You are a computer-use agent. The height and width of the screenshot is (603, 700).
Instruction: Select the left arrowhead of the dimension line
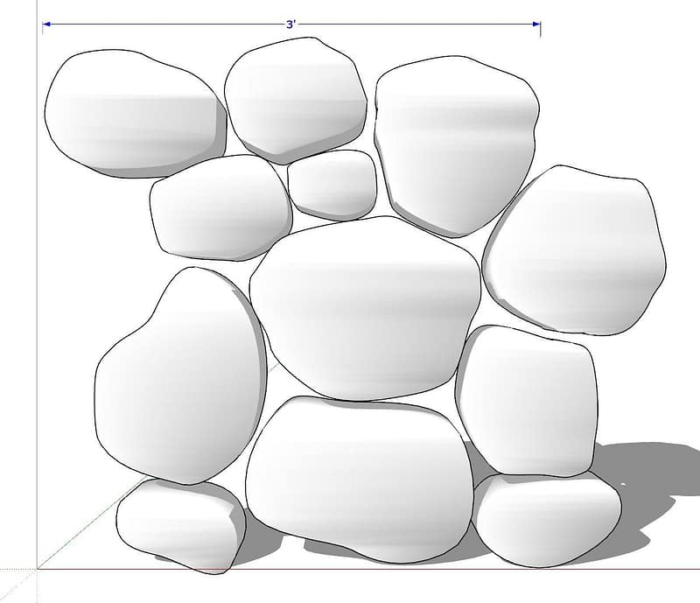(x=45, y=25)
